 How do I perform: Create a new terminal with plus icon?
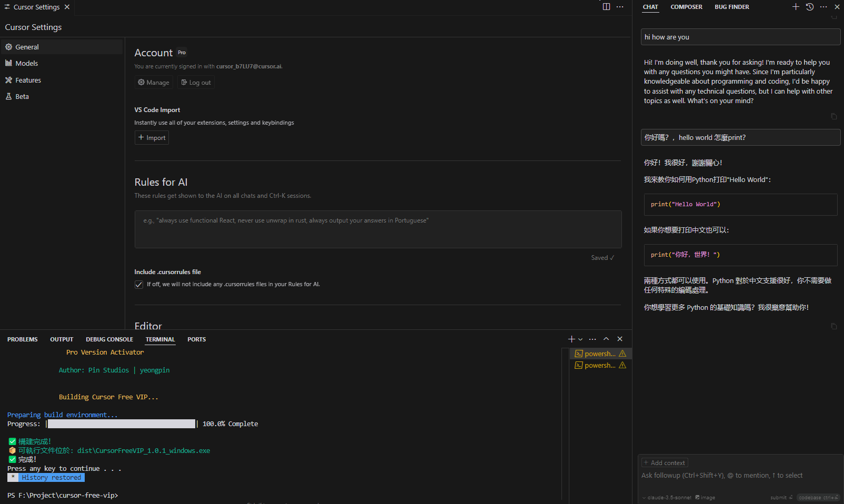571,339
